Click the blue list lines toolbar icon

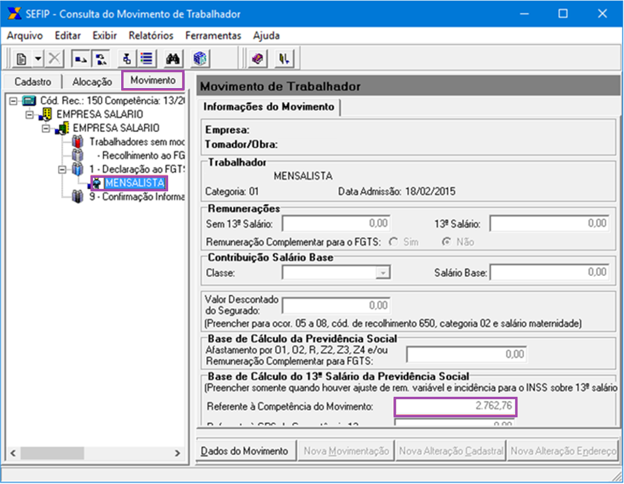point(147,59)
